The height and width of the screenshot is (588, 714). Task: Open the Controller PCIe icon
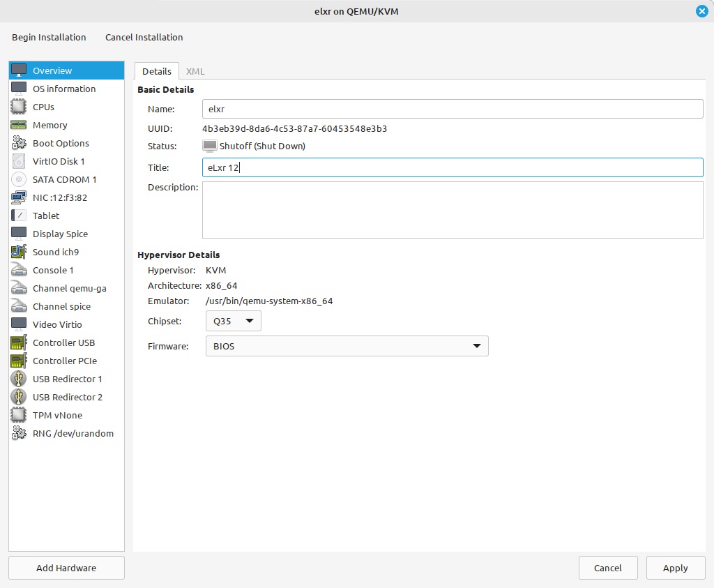[19, 361]
